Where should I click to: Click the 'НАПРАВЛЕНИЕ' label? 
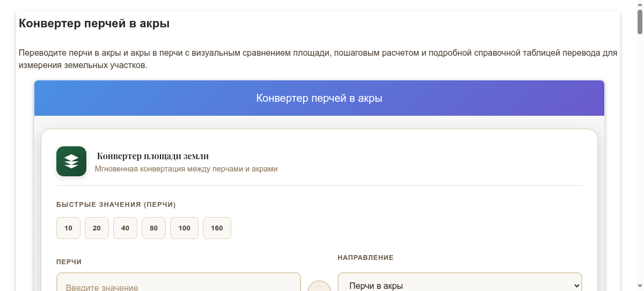tap(365, 258)
